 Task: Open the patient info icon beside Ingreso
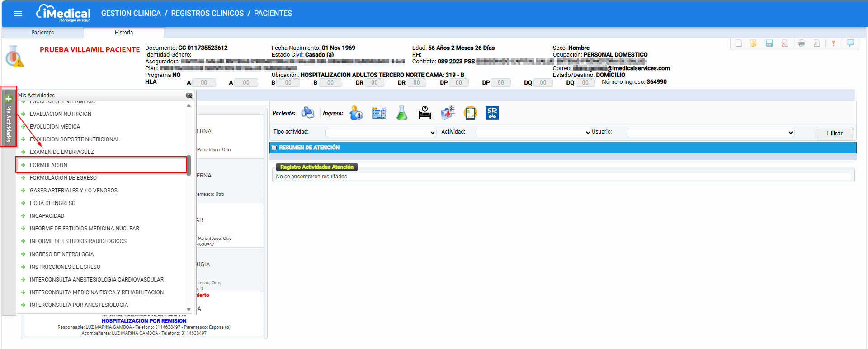point(356,113)
